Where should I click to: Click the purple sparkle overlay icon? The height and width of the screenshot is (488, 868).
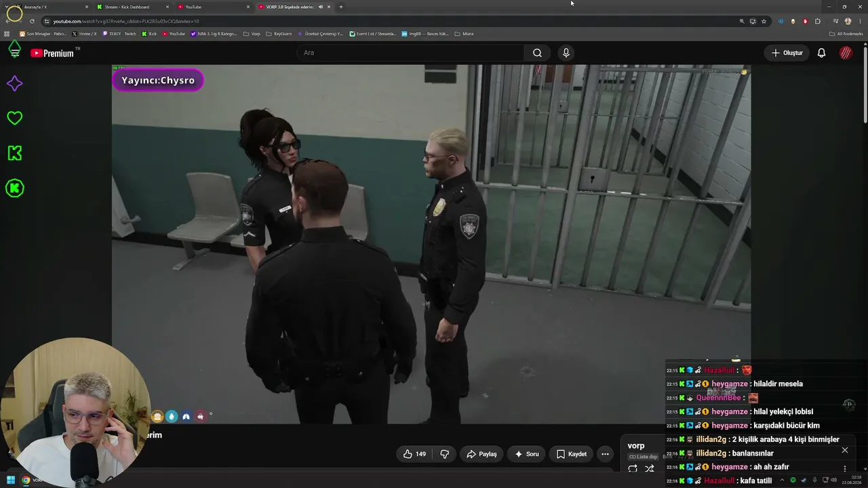point(14,83)
